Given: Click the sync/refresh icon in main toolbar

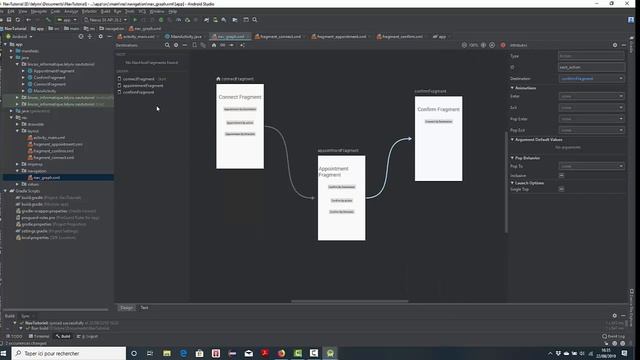Looking at the screenshot, I should coord(18,20).
